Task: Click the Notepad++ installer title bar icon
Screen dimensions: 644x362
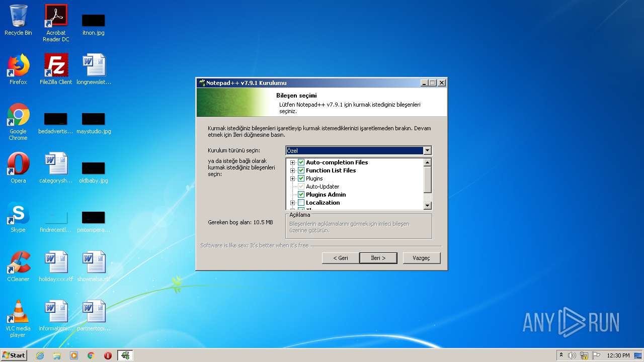Action: pyautogui.click(x=202, y=83)
